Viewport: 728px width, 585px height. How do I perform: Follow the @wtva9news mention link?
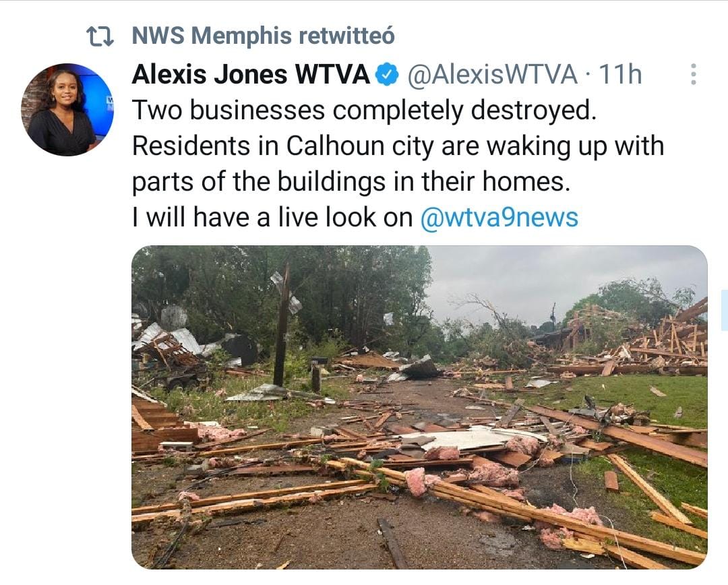point(499,217)
